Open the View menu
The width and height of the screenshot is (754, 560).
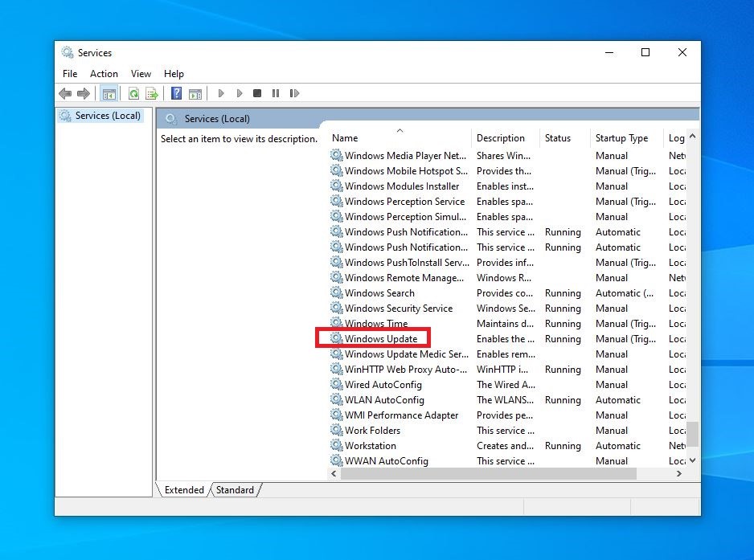[141, 74]
